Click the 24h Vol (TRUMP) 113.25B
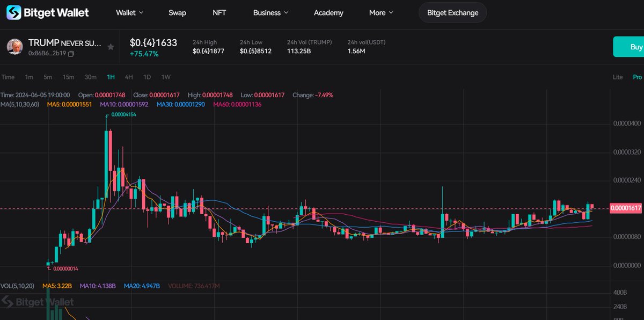The height and width of the screenshot is (320, 644). point(299,52)
